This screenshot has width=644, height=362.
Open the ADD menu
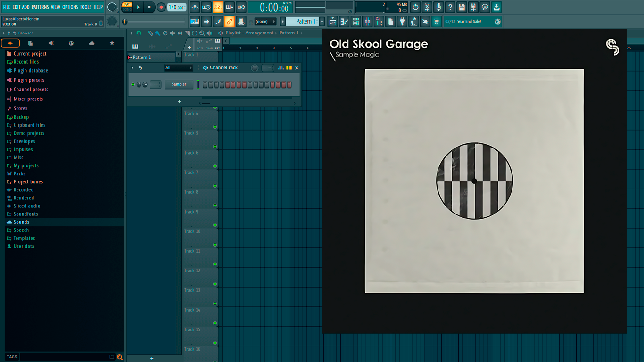point(25,7)
